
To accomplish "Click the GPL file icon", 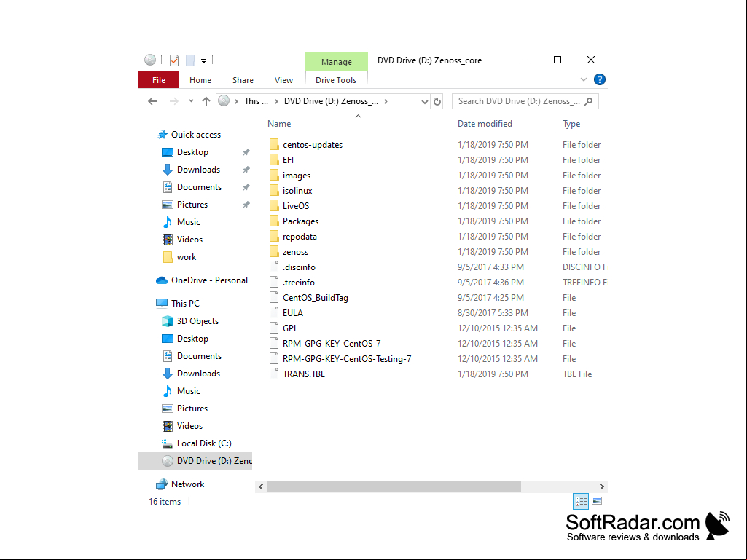I will click(274, 328).
